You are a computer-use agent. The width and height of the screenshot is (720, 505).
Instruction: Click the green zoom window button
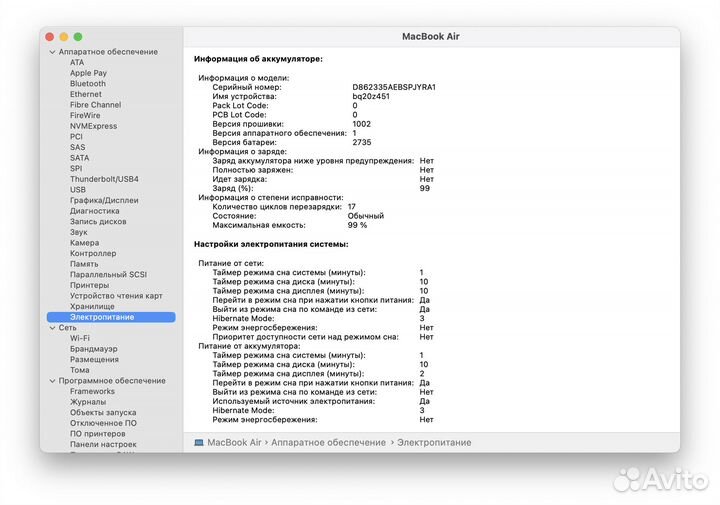coord(78,37)
